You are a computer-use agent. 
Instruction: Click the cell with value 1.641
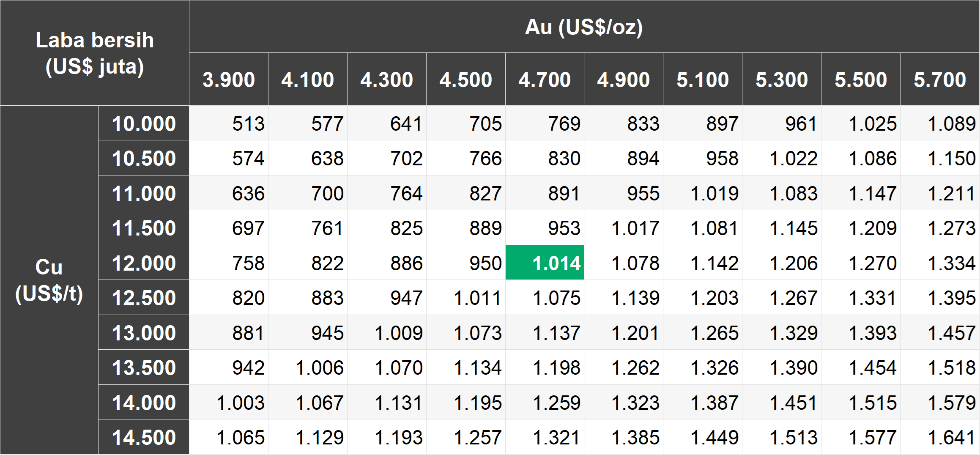tap(940, 437)
